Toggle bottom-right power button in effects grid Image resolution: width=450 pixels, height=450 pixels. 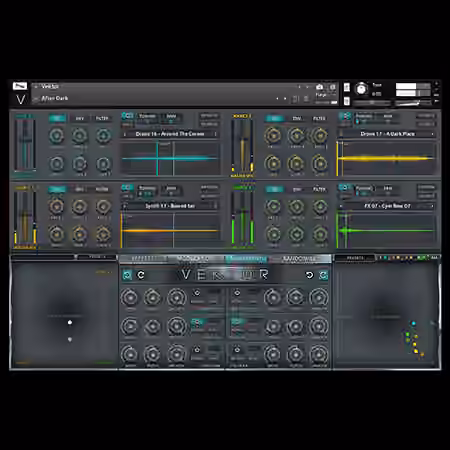pyautogui.click(x=237, y=350)
